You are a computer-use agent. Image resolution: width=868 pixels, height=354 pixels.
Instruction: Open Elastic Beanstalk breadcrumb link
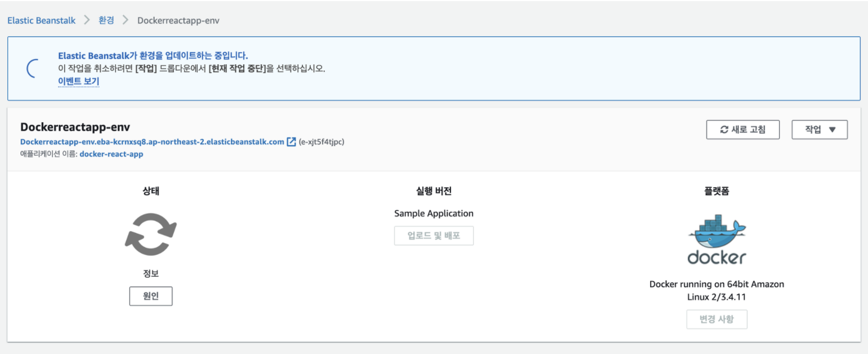[x=41, y=20]
